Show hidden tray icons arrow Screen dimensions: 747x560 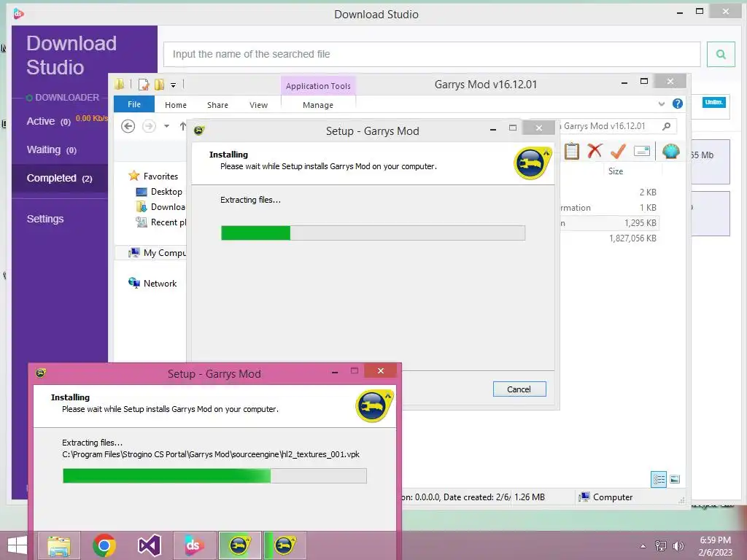click(643, 545)
